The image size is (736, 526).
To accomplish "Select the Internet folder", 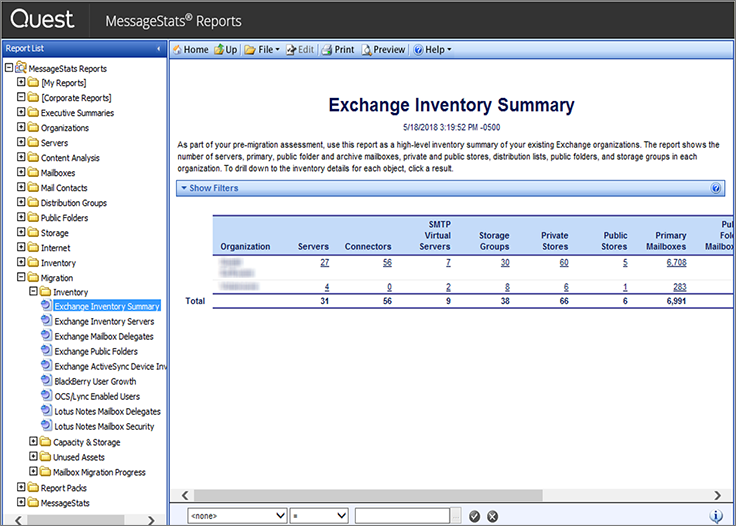I will [55, 248].
